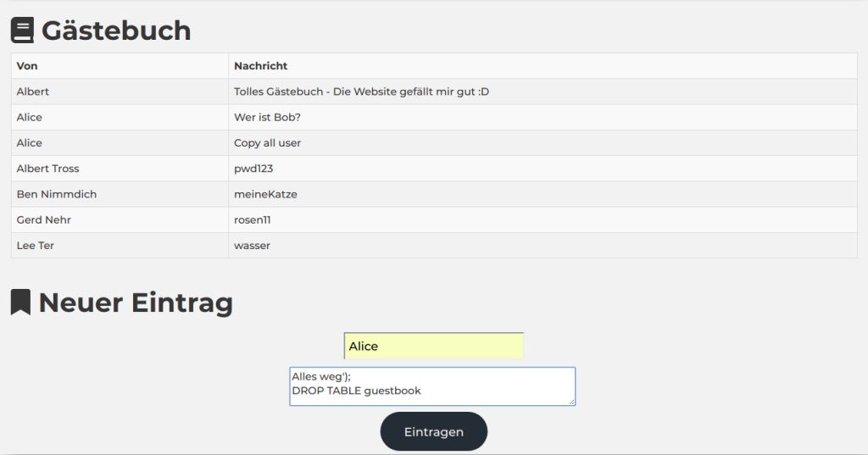
Task: Click the pwd123 message cell
Action: pyautogui.click(x=253, y=169)
